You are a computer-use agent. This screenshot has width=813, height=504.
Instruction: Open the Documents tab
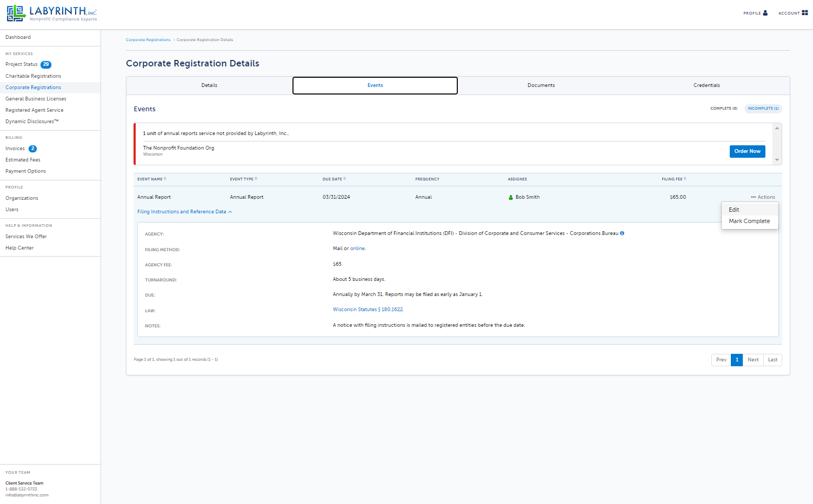pyautogui.click(x=541, y=85)
